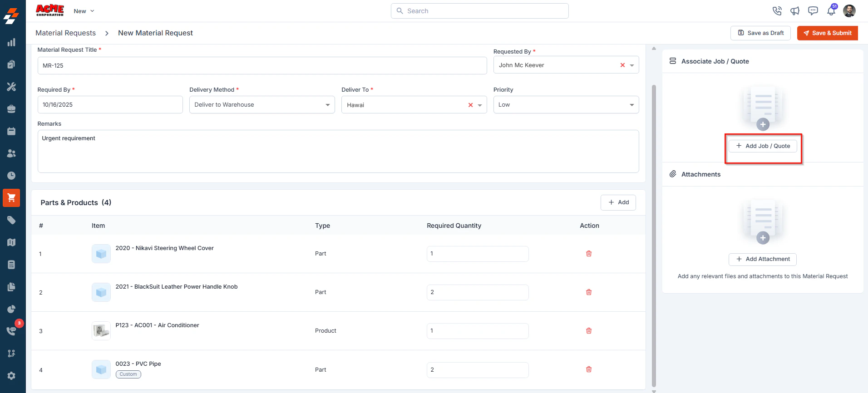The height and width of the screenshot is (393, 868).
Task: Edit quantity for Nikavi Steering Wheel Cover
Action: click(x=478, y=254)
